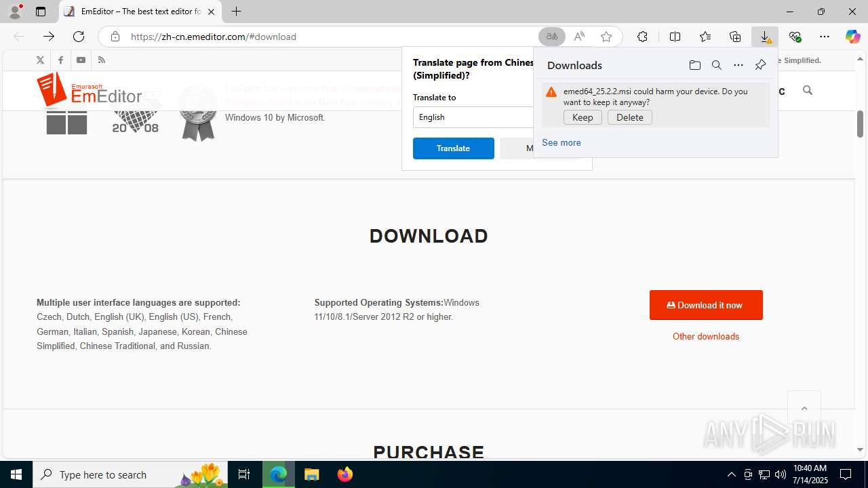Open a new browser tab
Viewport: 868px width, 488px height.
236,12
